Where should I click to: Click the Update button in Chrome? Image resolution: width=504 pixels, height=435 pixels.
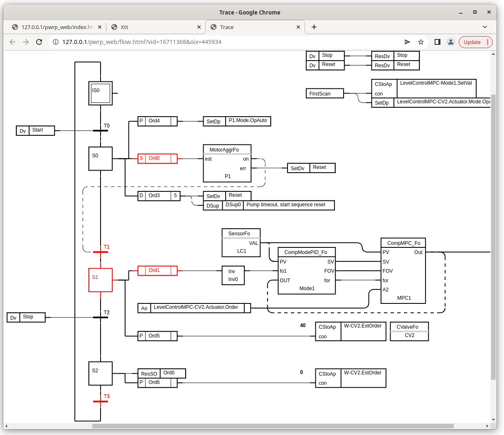(x=475, y=42)
